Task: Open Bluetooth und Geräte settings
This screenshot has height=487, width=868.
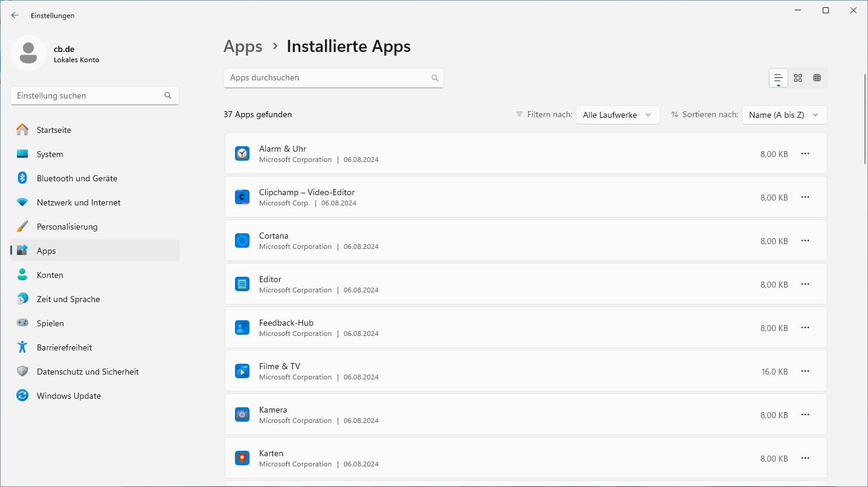Action: click(x=77, y=178)
